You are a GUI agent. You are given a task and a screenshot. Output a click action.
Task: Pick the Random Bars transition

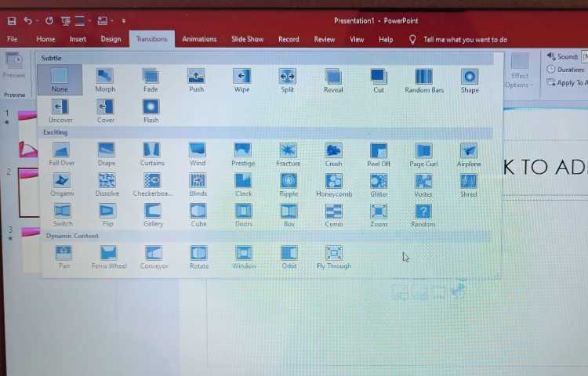coord(424,80)
